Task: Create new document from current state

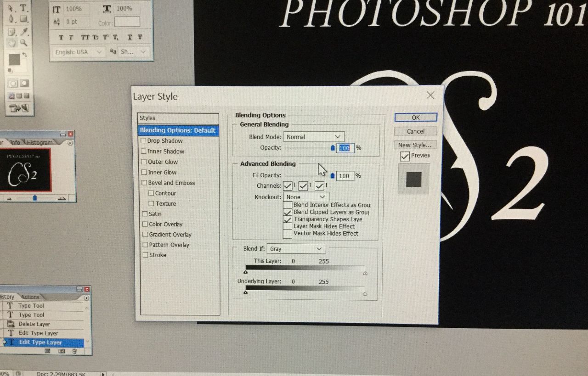Action: (47, 351)
